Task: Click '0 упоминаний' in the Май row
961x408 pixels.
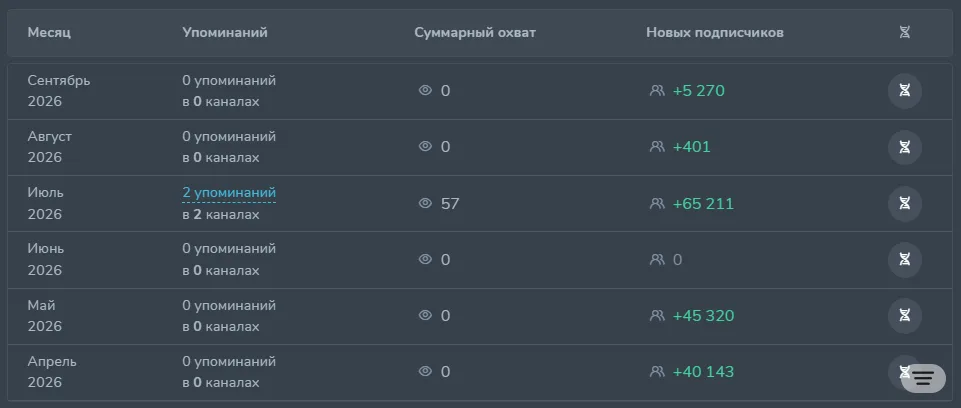Action: (x=229, y=305)
